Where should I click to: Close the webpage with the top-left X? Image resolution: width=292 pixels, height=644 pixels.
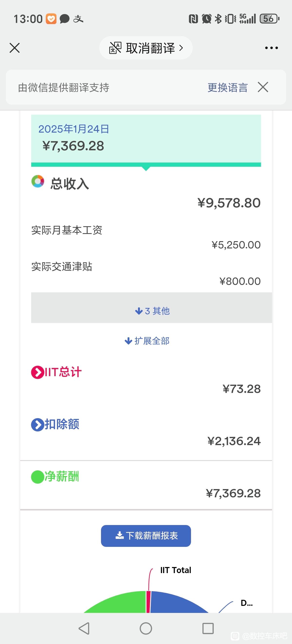pyautogui.click(x=15, y=48)
